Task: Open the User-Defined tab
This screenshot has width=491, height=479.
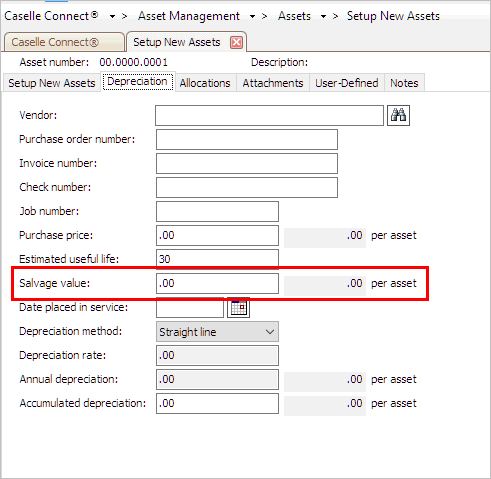Action: click(x=347, y=83)
